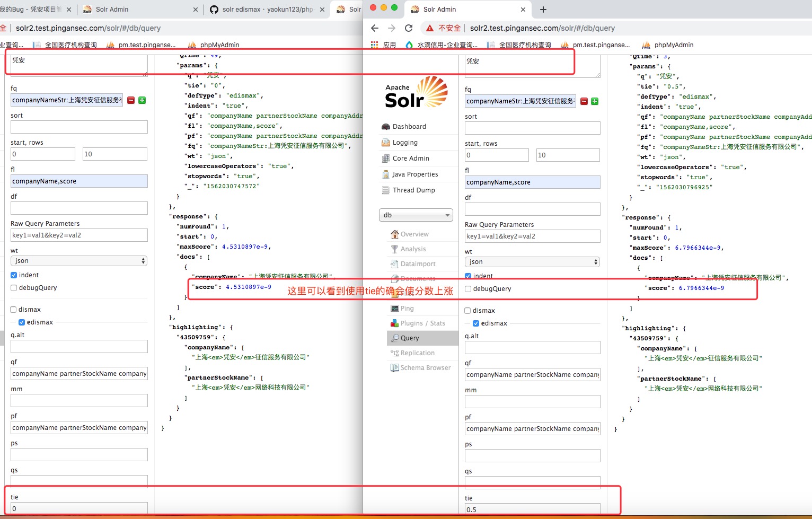
Task: Click the Dataimport icon
Action: [394, 264]
